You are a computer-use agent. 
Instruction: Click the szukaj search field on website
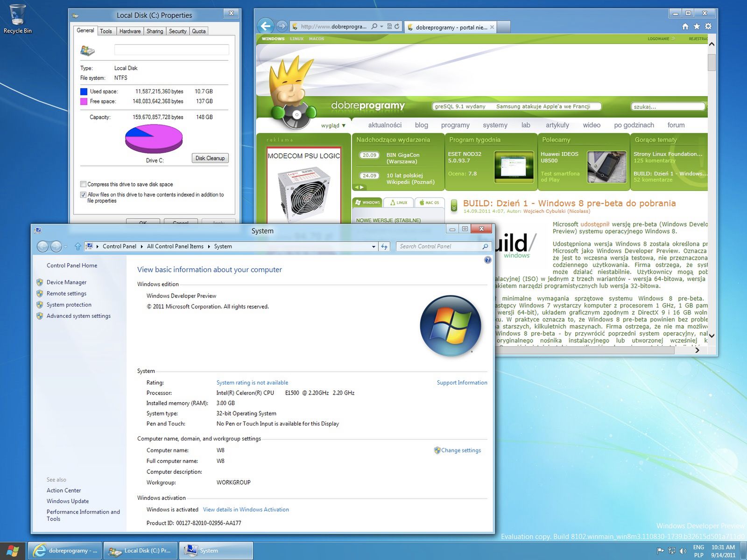pos(668,106)
